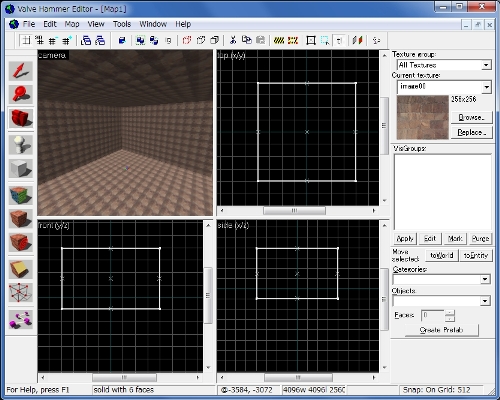The image size is (500, 400).
Task: Toggle Auto-Selection mode
Action: [x=325, y=41]
